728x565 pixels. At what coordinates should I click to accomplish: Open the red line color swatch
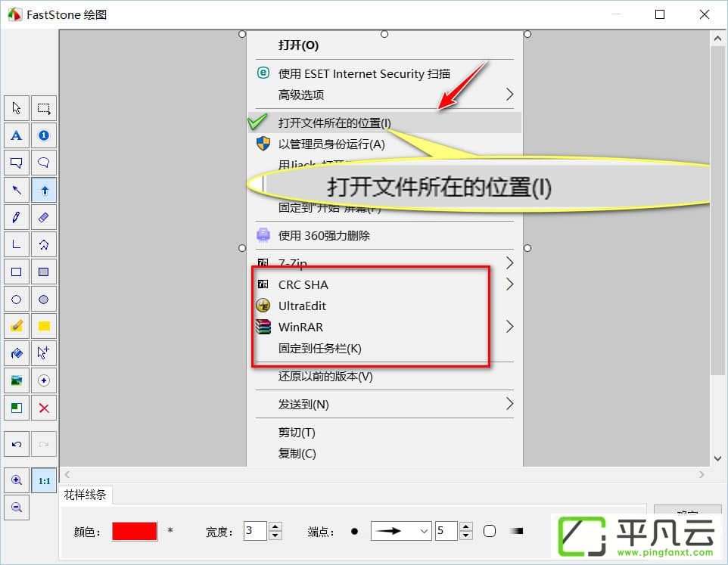pos(134,531)
